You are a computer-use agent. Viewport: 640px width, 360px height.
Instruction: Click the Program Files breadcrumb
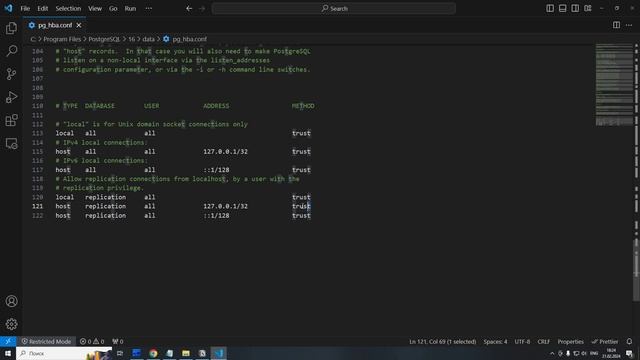point(62,39)
